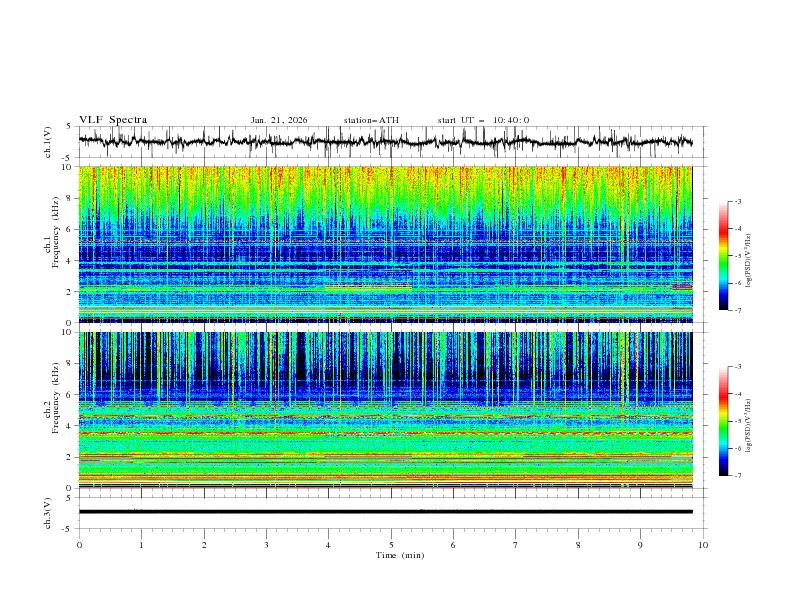The image size is (792, 612).
Task: Select the lower color bar "log(PSD)(V²/Hz)" label
Action: tap(748, 425)
